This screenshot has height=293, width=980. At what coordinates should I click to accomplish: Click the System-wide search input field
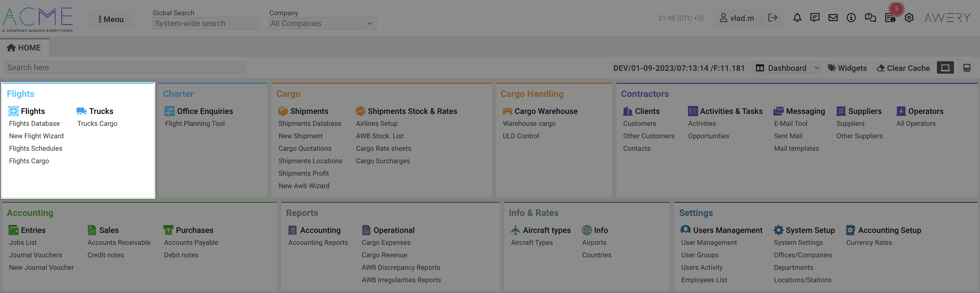(x=205, y=24)
